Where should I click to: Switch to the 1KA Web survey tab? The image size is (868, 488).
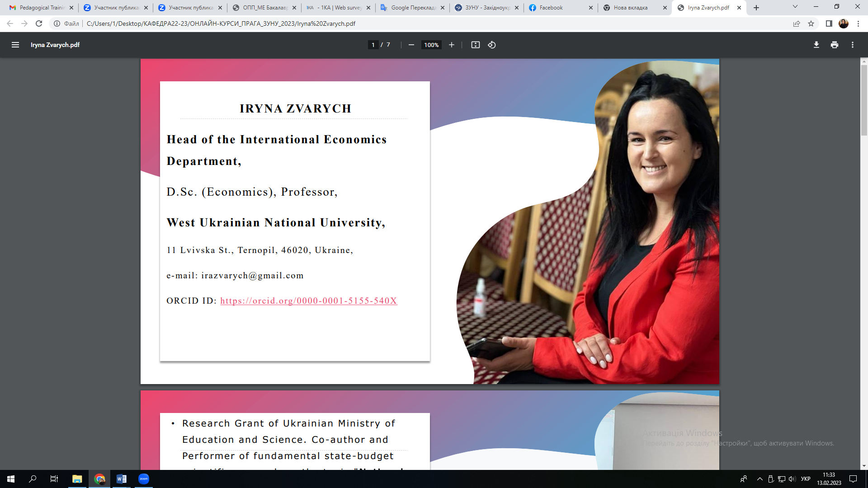tap(338, 8)
